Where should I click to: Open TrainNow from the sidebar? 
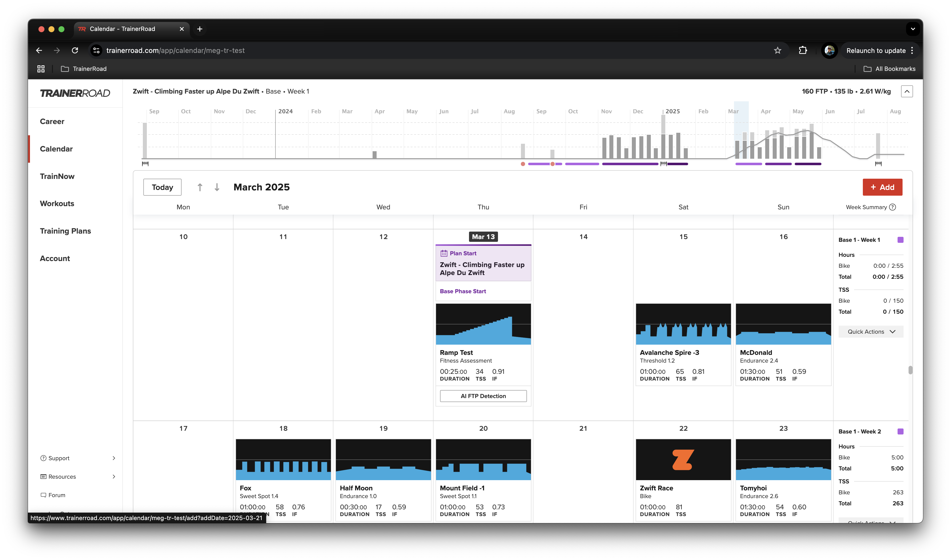click(x=57, y=176)
